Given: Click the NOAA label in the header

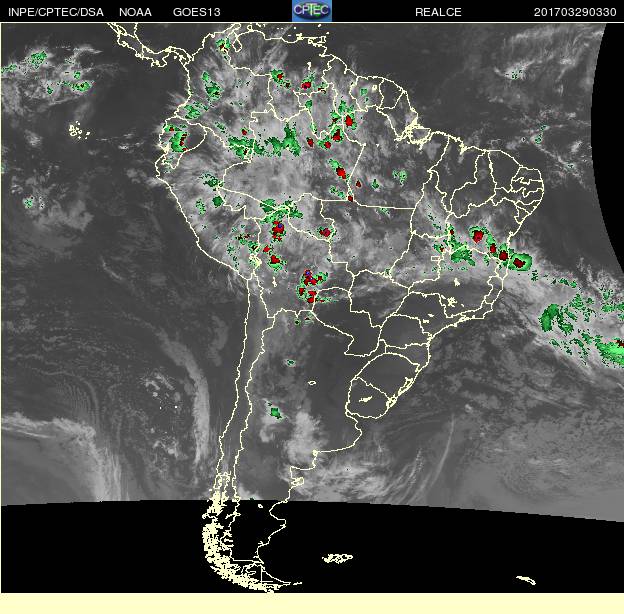Looking at the screenshot, I should (x=135, y=12).
